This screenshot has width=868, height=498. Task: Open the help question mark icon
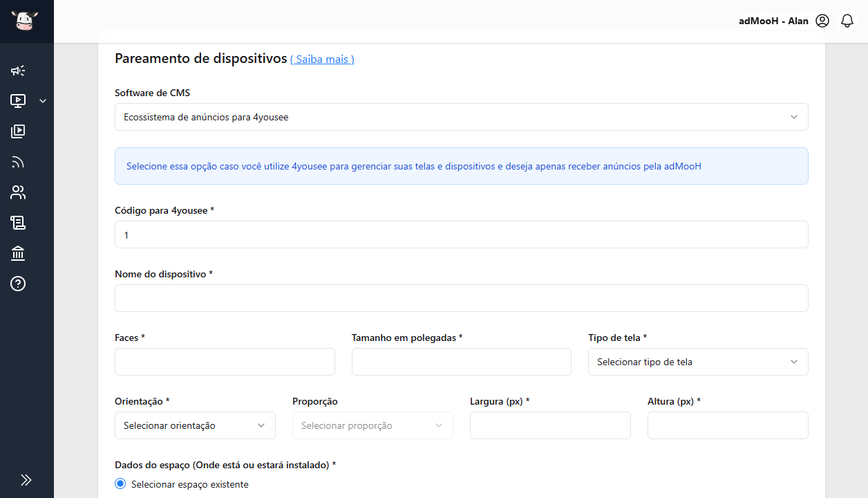pyautogui.click(x=18, y=284)
